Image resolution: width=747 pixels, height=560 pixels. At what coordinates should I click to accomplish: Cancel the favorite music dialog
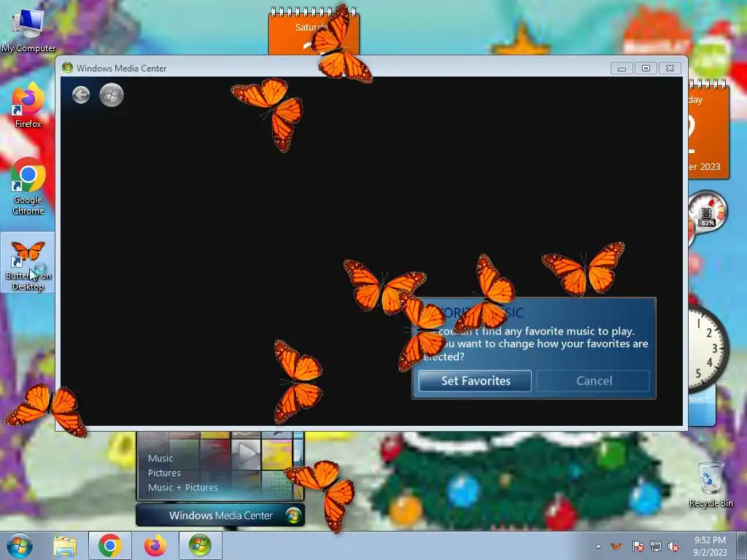(594, 381)
